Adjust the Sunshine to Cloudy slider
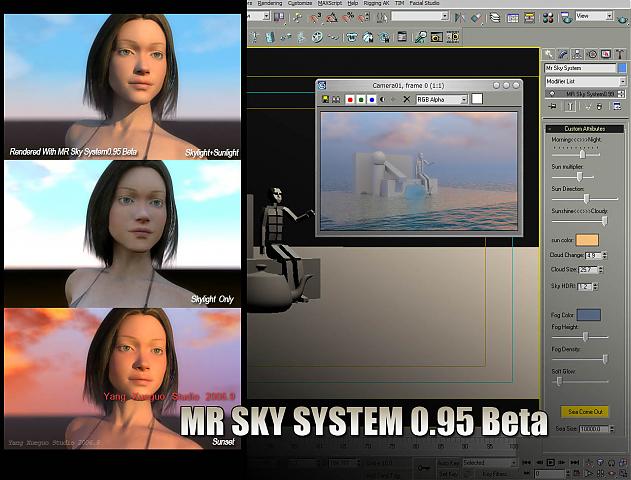The image size is (631, 480). point(604,221)
